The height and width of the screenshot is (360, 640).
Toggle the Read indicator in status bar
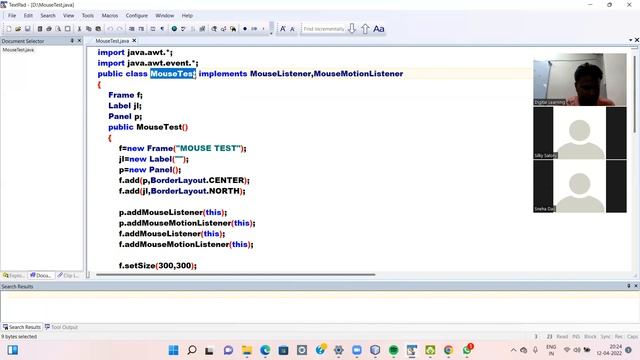tap(562, 337)
